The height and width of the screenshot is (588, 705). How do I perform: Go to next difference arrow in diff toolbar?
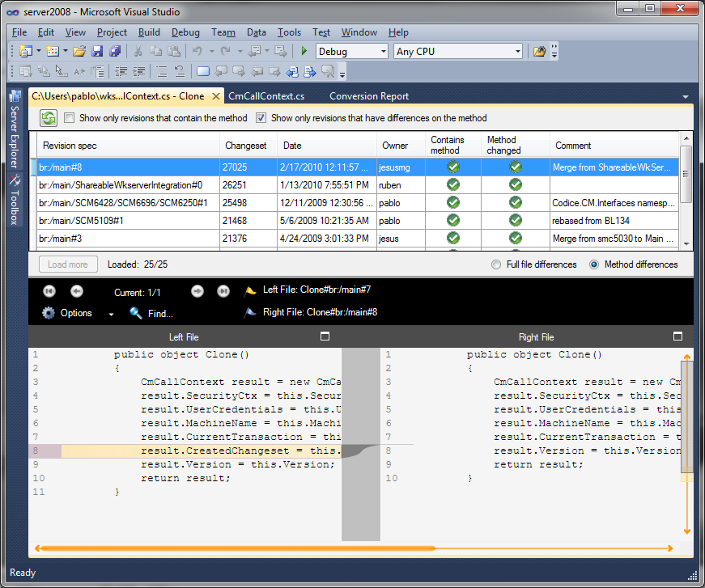tap(197, 291)
